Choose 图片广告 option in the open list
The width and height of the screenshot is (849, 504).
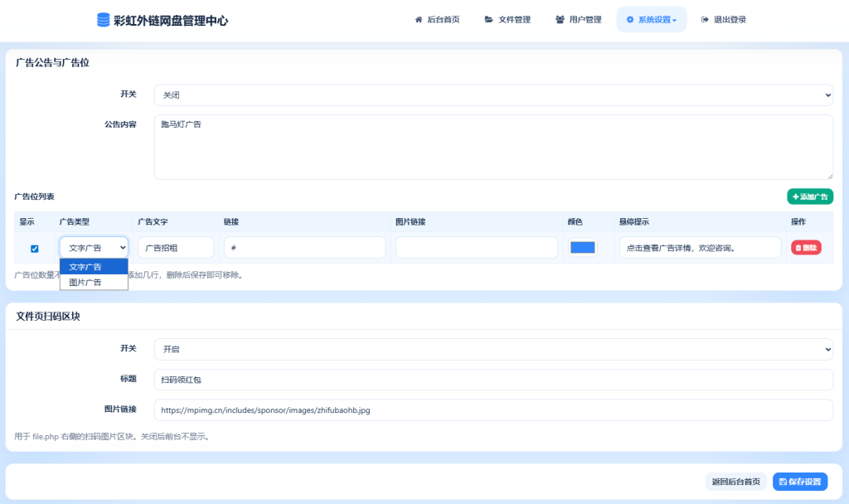[x=95, y=282]
